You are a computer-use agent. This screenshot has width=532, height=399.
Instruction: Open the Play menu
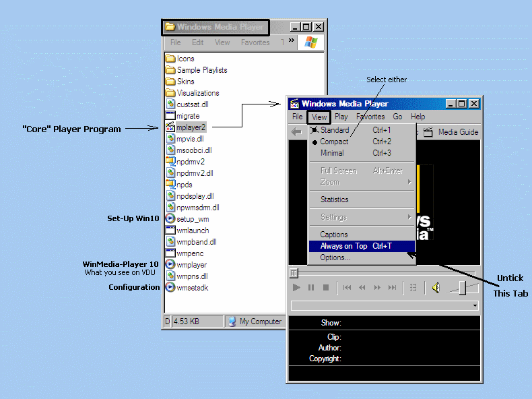341,117
